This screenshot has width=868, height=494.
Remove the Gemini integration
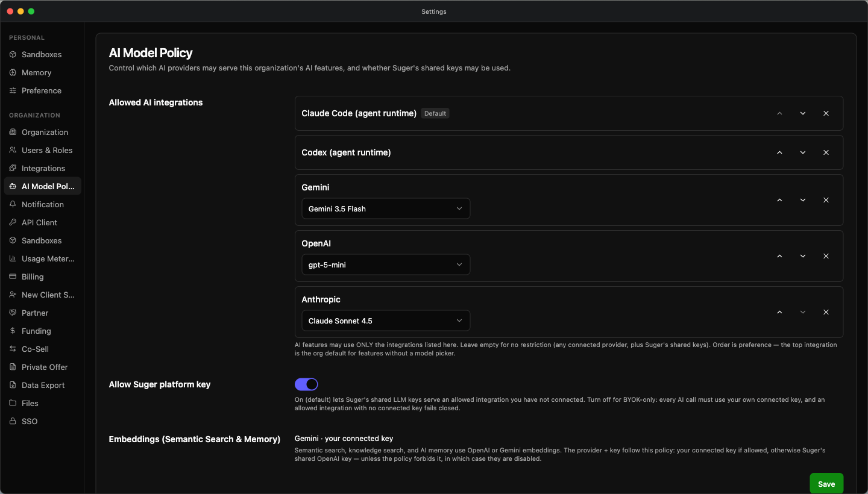(x=826, y=200)
